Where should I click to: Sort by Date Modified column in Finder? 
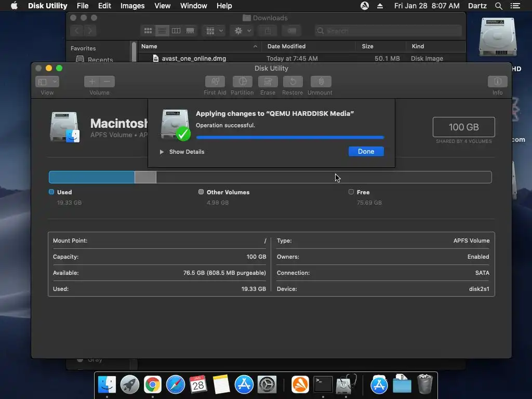click(x=309, y=46)
